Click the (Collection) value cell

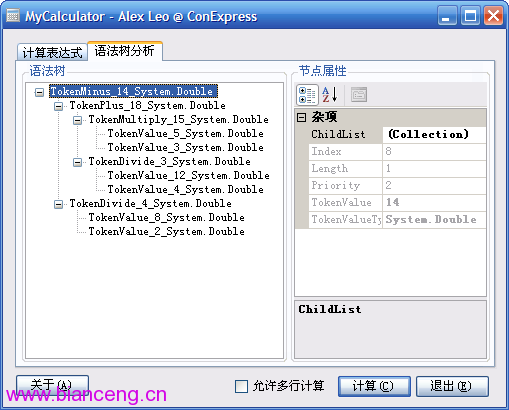coord(434,135)
